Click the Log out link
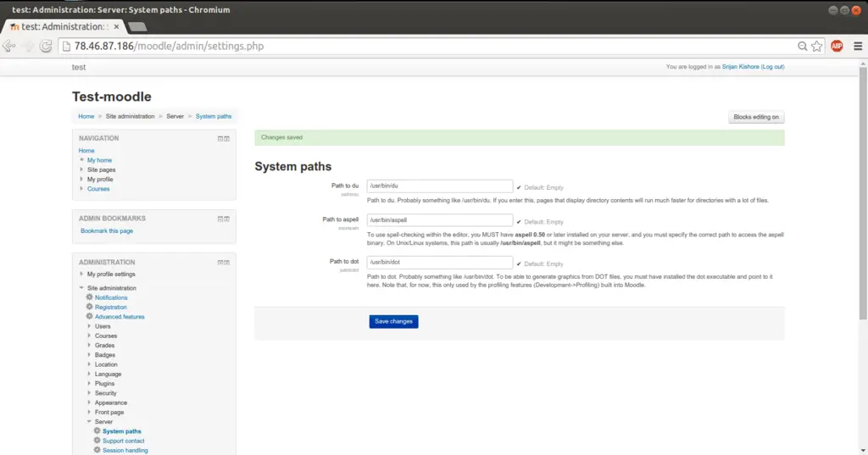The image size is (868, 455). [x=773, y=66]
